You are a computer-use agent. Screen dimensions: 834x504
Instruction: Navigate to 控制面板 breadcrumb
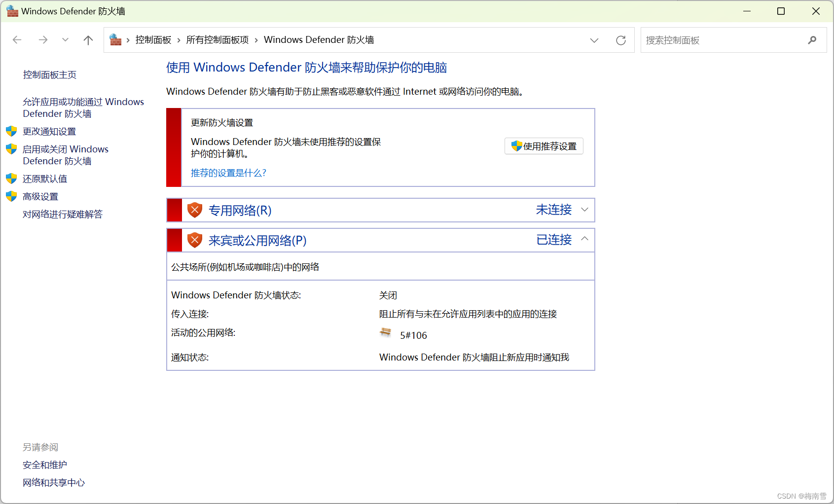tap(153, 40)
